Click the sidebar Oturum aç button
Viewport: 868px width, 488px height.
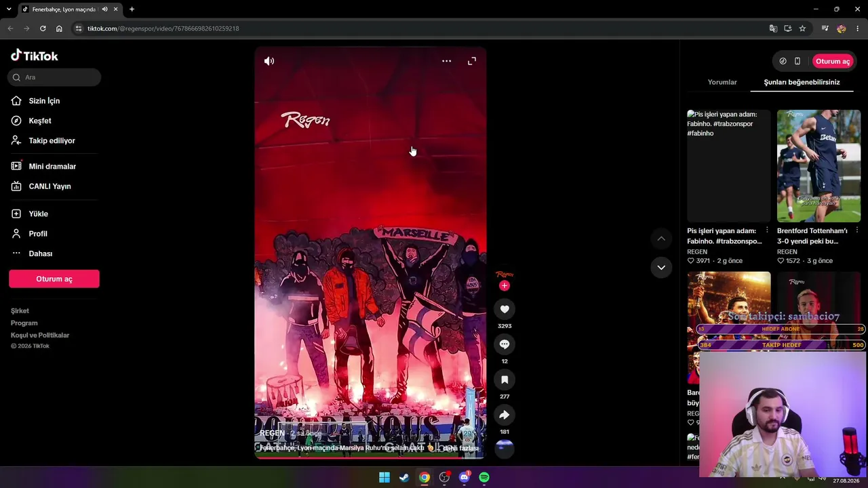54,279
